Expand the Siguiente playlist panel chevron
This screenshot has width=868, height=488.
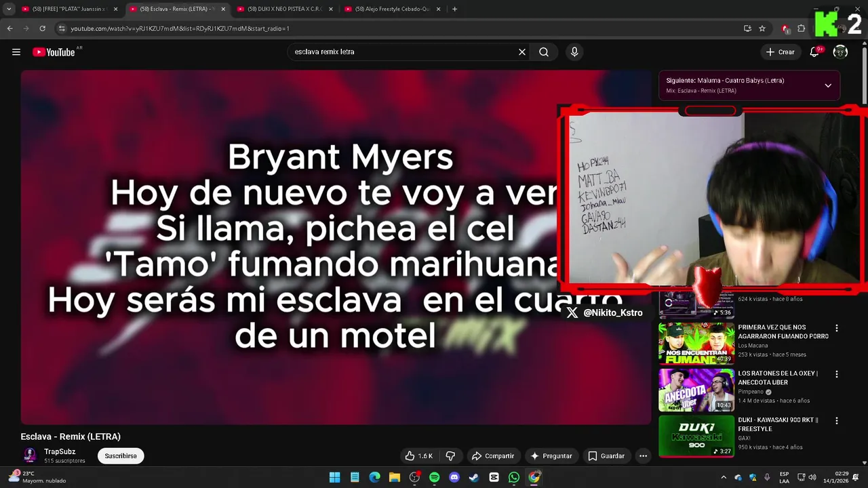pyautogui.click(x=828, y=85)
